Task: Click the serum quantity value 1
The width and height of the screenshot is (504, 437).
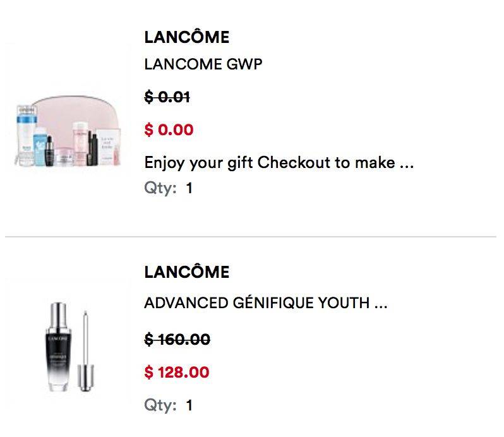Action: (x=189, y=405)
